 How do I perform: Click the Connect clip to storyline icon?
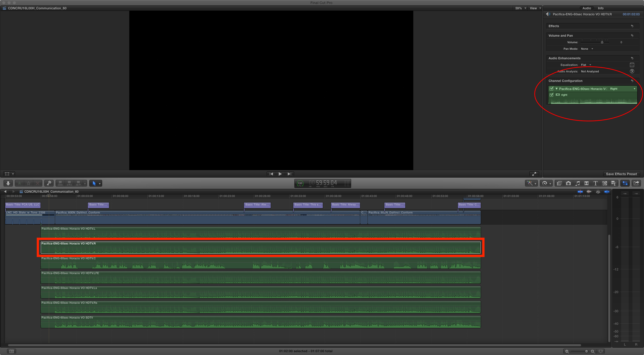pyautogui.click(x=60, y=183)
